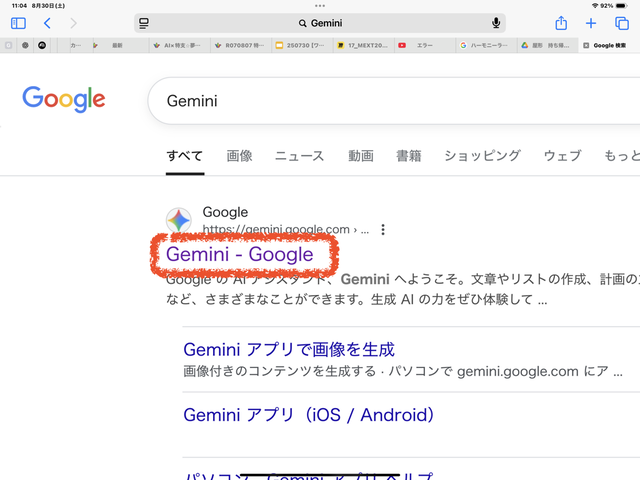Screen dimensions: 640x480
Task: Select the 動画 search tab
Action: click(x=360, y=156)
